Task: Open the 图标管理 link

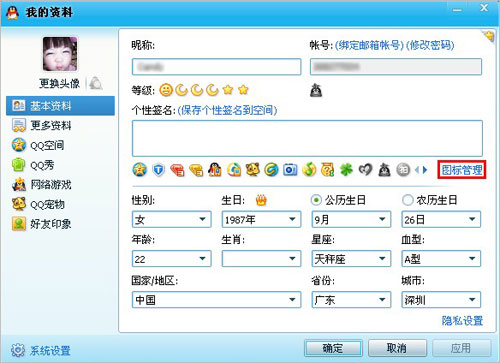Action: point(462,170)
